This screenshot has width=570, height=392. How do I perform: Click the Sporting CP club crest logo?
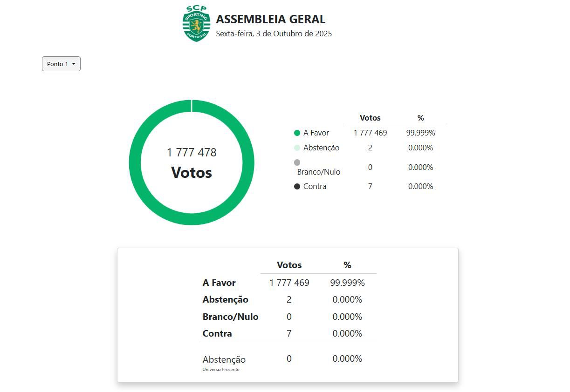coord(196,24)
